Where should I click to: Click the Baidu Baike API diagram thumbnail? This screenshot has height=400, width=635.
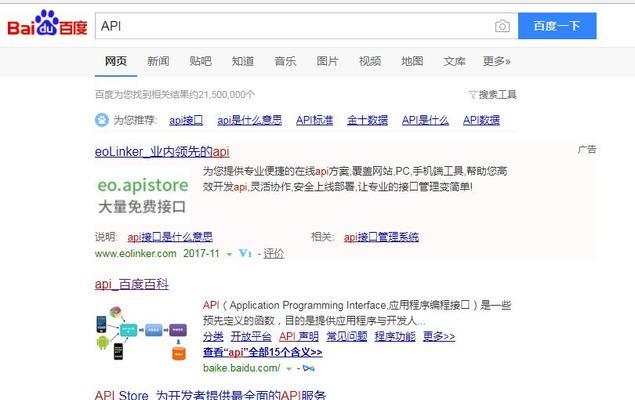(x=142, y=333)
